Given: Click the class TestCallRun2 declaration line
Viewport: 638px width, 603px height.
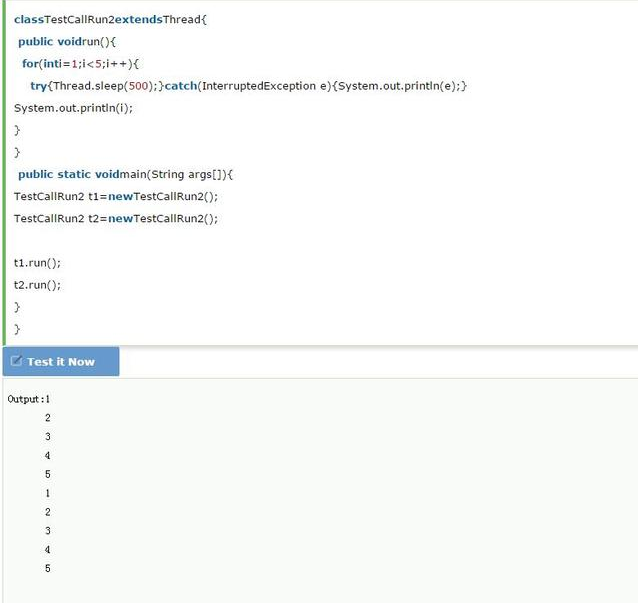Looking at the screenshot, I should click(110, 19).
